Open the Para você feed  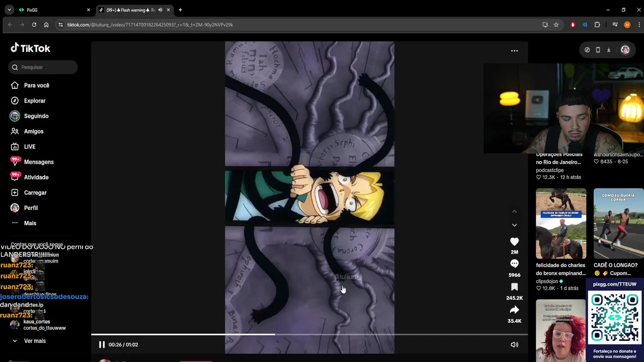click(x=30, y=85)
